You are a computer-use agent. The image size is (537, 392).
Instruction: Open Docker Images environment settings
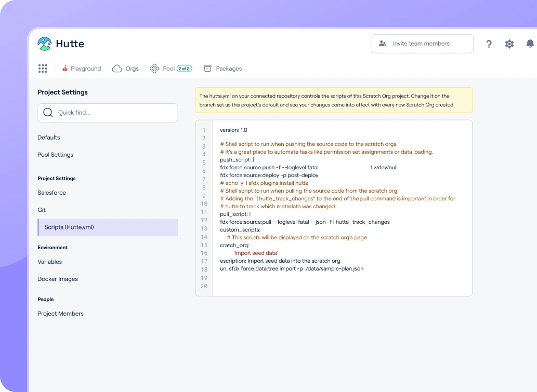(58, 279)
